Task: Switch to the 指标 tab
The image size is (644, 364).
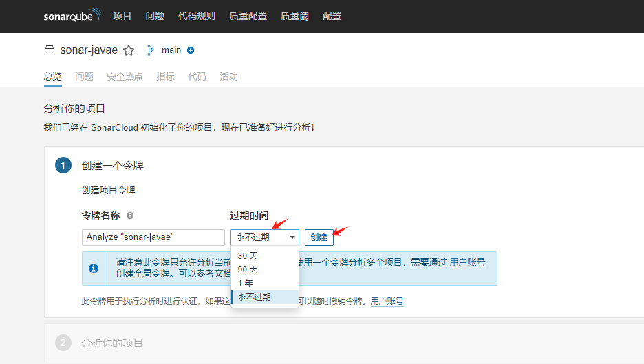Action: (166, 76)
